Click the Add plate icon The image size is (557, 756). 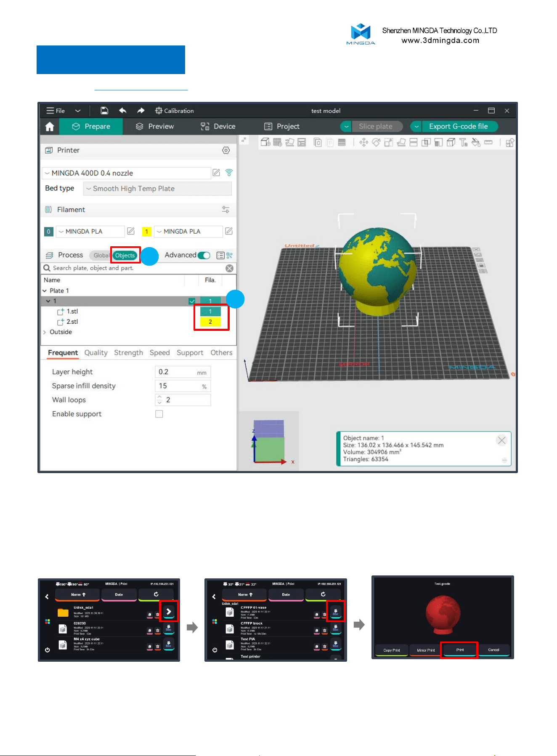(x=277, y=142)
